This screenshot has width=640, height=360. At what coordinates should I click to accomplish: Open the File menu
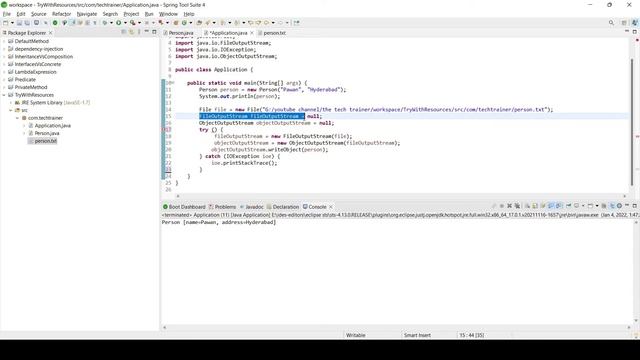(x=7, y=14)
